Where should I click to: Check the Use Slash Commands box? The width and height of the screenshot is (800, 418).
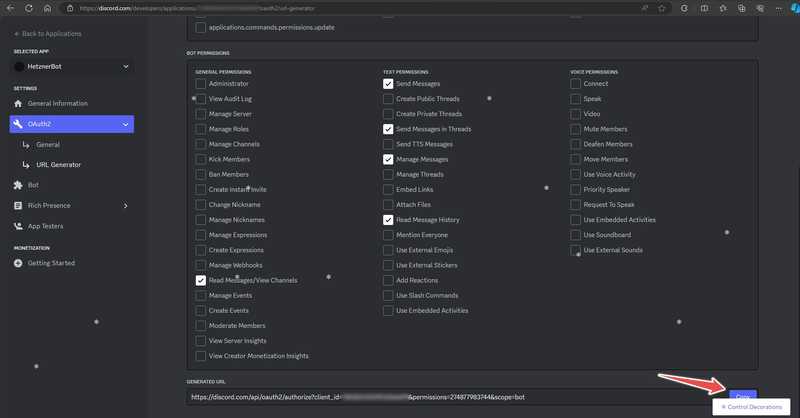(x=388, y=295)
